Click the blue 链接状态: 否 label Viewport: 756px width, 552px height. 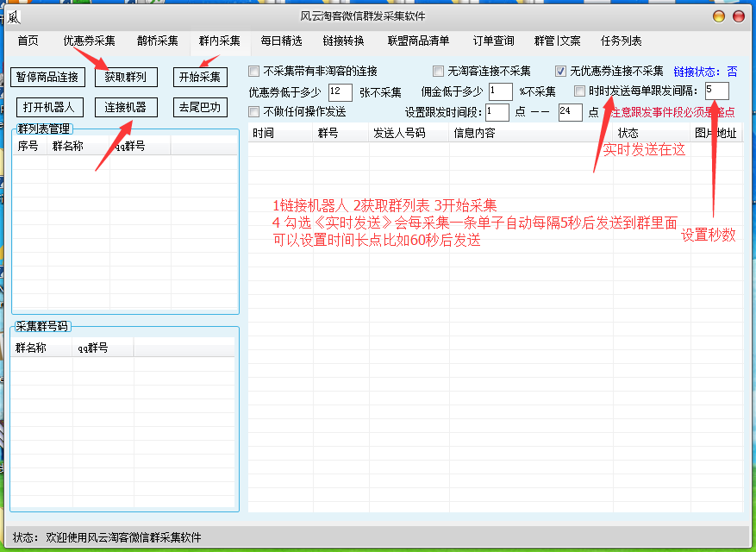coord(705,72)
